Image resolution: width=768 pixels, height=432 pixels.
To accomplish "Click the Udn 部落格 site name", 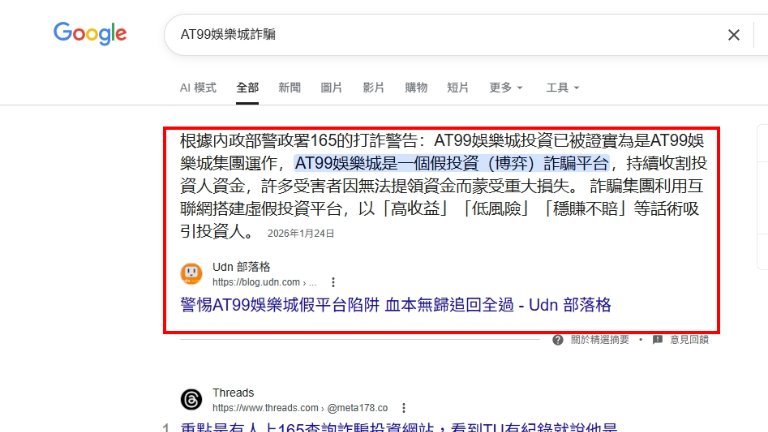I will (241, 267).
